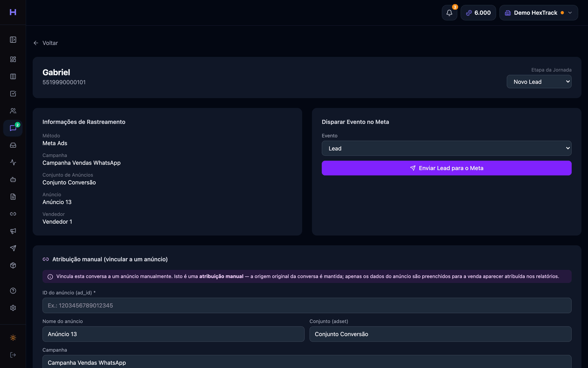588x368 pixels.
Task: Open the package box icon
Action: (x=13, y=265)
